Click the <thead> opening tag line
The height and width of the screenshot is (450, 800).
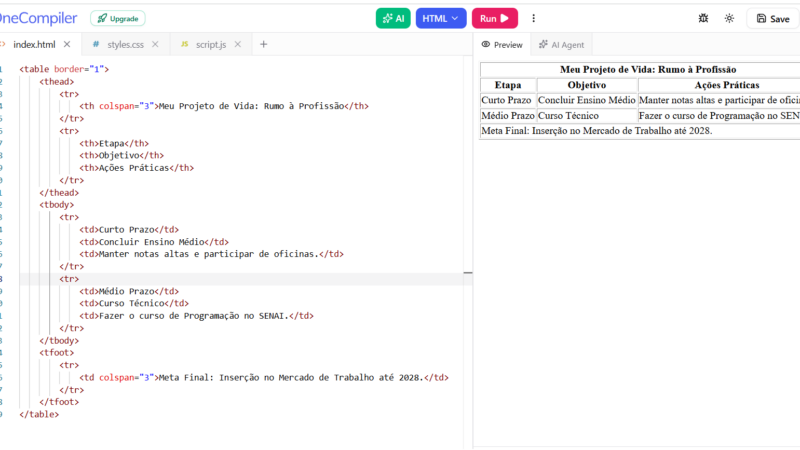point(57,82)
